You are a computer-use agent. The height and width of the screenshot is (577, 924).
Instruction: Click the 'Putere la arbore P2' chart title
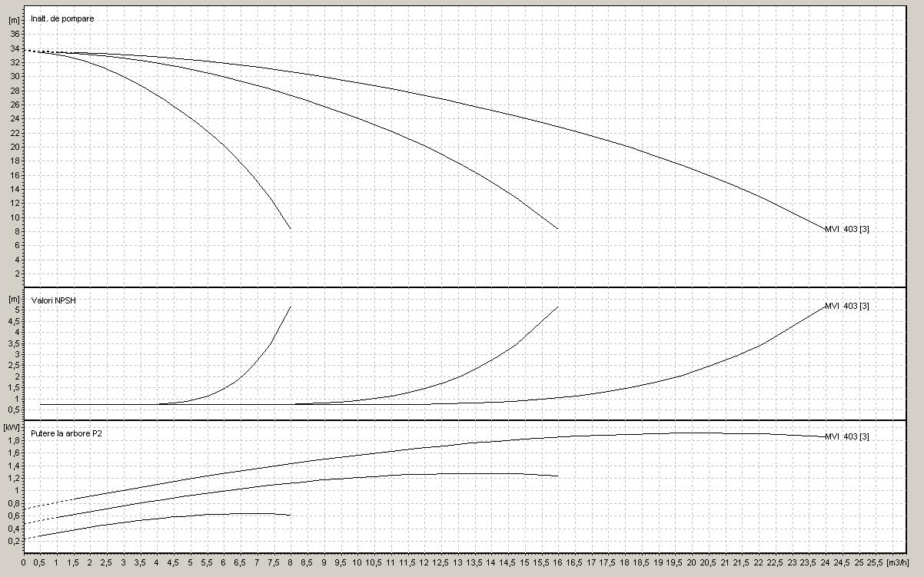pos(67,434)
